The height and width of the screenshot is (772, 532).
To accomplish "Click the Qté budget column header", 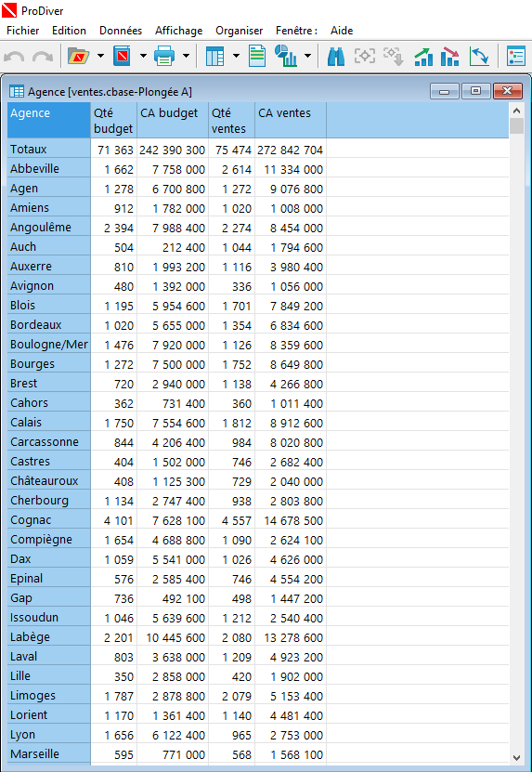I will point(113,120).
